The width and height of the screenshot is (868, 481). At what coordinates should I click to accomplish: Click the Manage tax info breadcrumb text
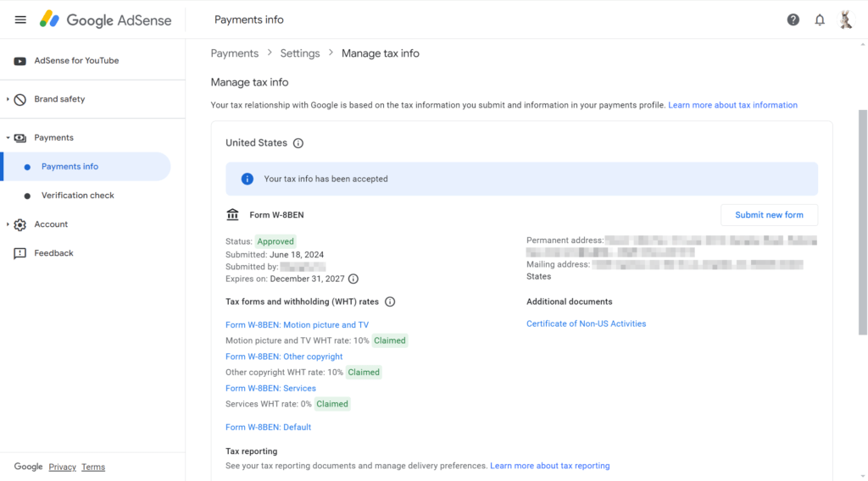point(381,53)
